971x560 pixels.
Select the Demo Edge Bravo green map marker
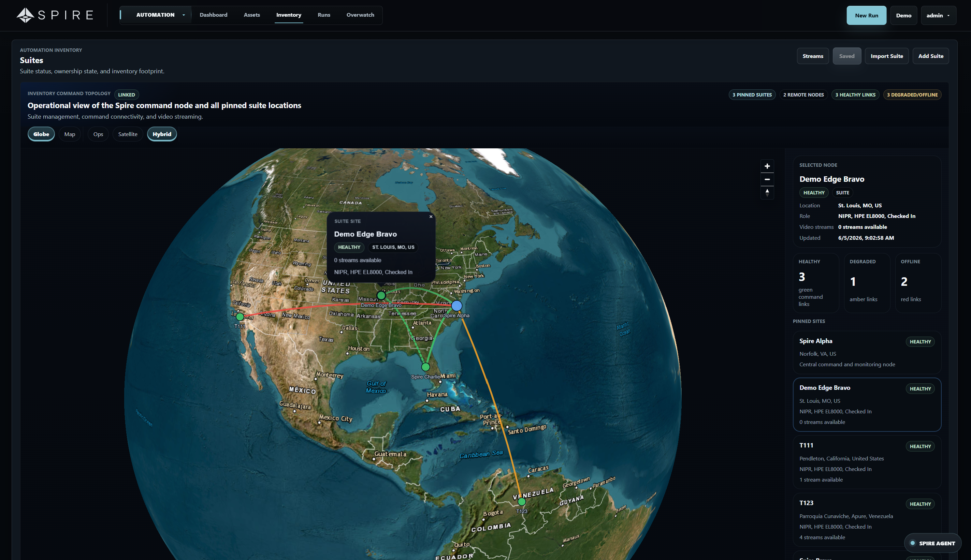381,295
